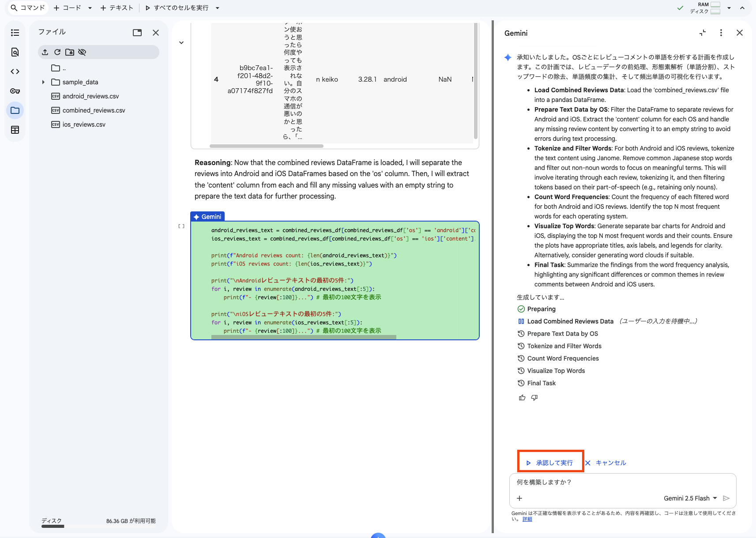756x538 pixels.
Task: Collapse the output cell chevron
Action: [x=181, y=43]
